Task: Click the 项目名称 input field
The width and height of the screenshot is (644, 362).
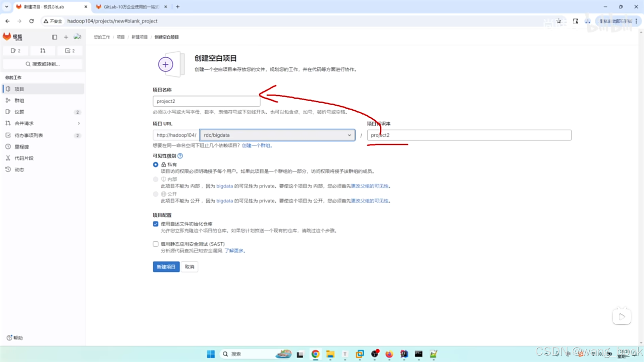Action: (x=206, y=101)
